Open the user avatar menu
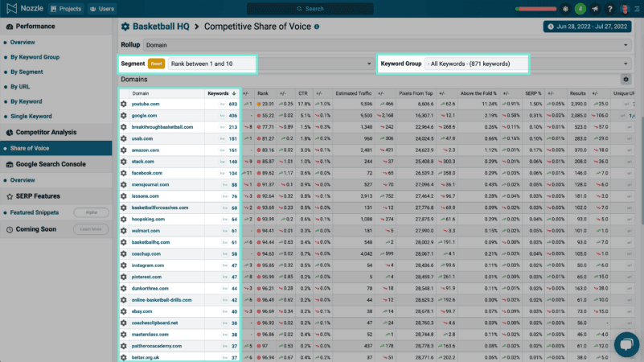The width and height of the screenshot is (644, 362). (x=625, y=9)
